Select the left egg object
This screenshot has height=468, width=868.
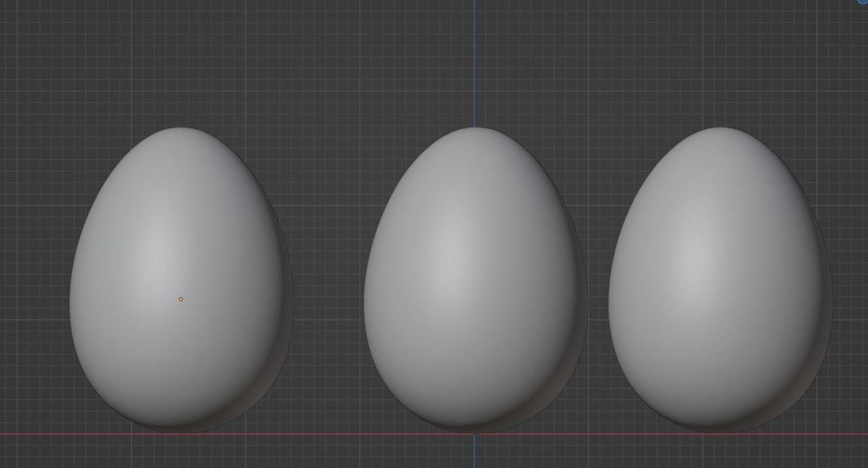181,280
